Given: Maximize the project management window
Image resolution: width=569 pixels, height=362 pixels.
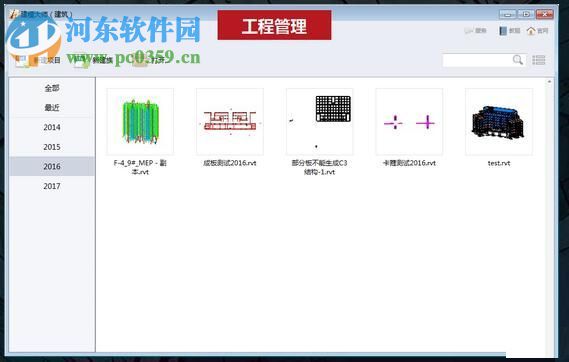Looking at the screenshot, I should click(x=525, y=15).
